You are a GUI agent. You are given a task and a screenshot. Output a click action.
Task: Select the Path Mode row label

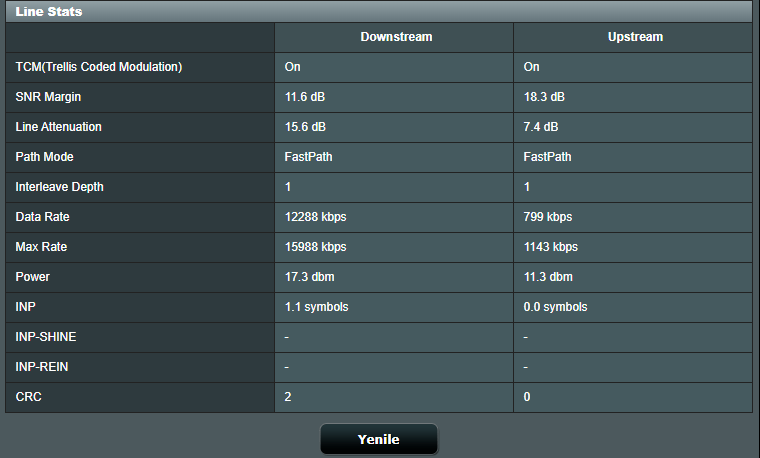point(44,157)
